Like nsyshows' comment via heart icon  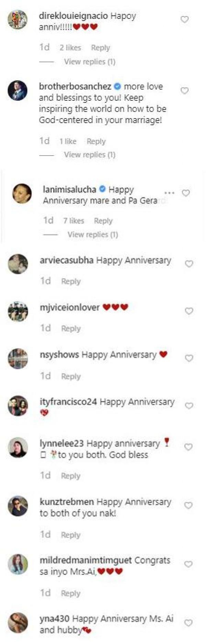[189, 359]
